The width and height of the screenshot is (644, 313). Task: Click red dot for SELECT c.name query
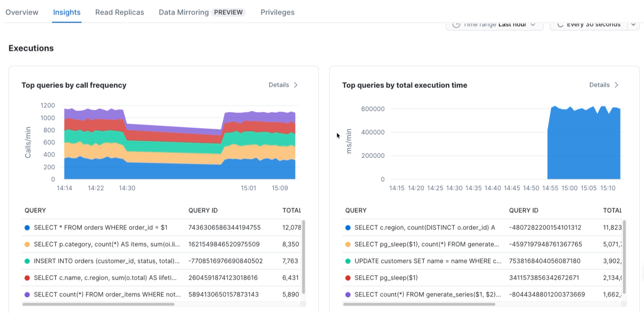(27, 278)
